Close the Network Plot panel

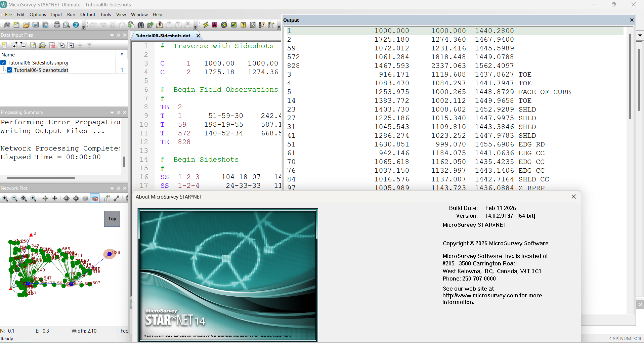[125, 188]
